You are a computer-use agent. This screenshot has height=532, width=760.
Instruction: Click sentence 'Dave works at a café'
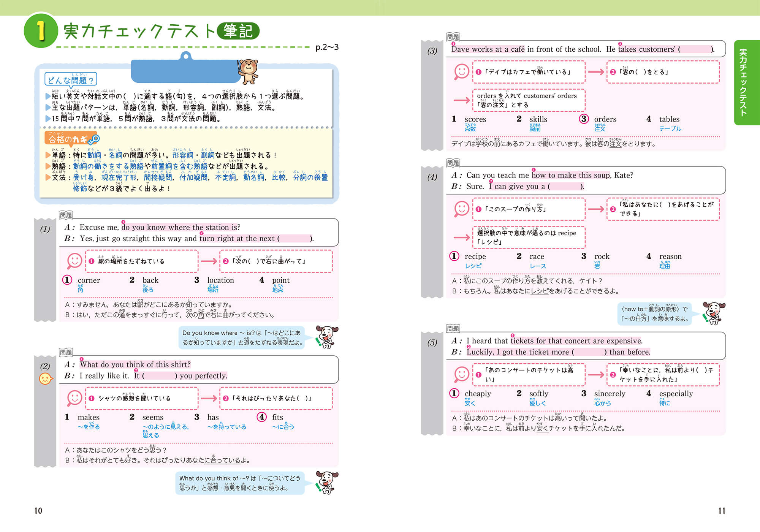(x=488, y=49)
